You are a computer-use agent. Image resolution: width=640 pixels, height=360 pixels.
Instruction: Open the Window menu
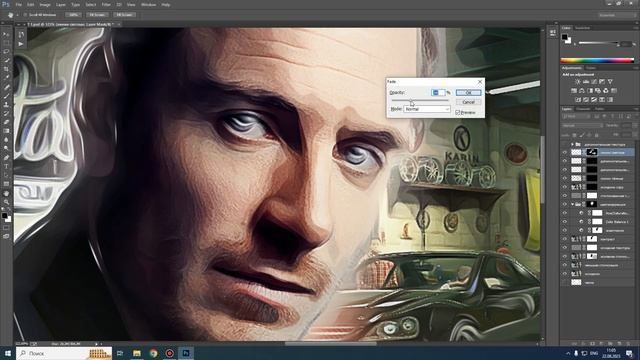click(148, 4)
